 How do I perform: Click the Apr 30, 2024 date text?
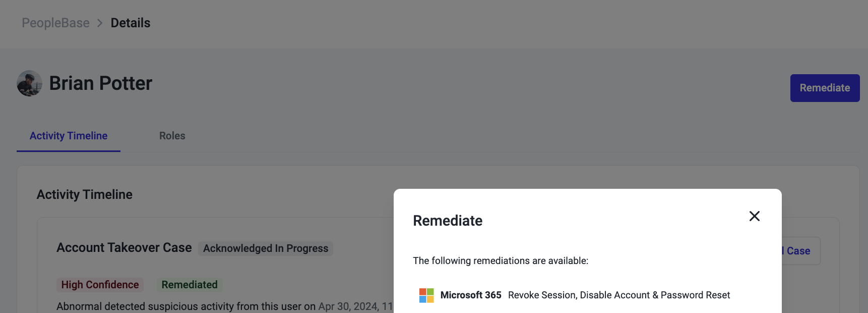(349, 306)
